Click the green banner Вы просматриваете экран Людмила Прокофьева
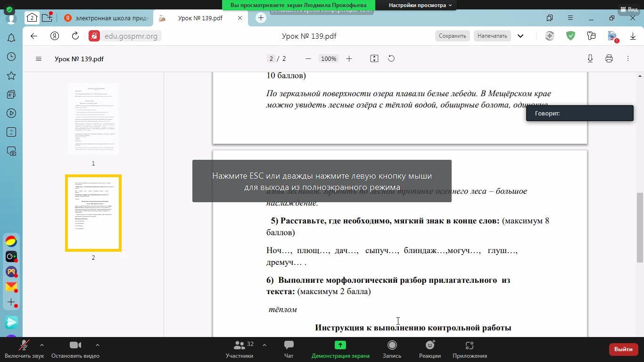Screen dimensions: 644x362 pos(298,5)
